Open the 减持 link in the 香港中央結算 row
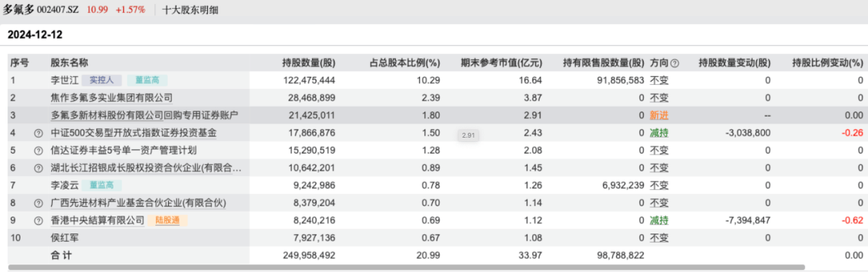 tap(659, 221)
